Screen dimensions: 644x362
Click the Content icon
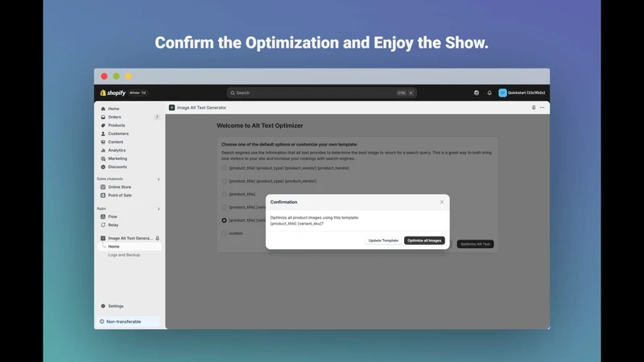tap(103, 142)
